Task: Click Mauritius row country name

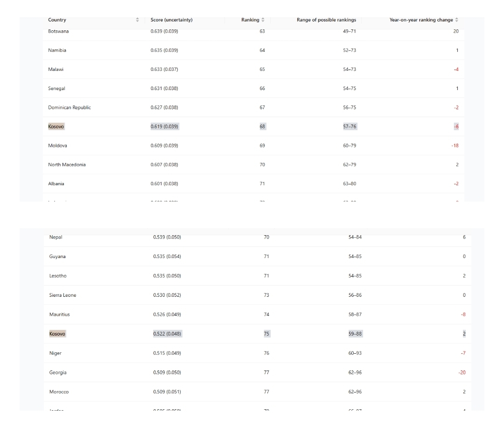Action: 59,315
